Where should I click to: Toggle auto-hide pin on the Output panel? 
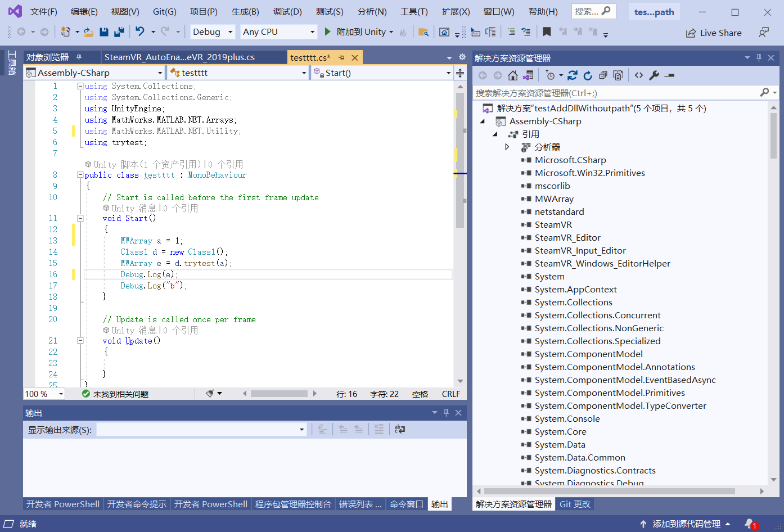(446, 413)
